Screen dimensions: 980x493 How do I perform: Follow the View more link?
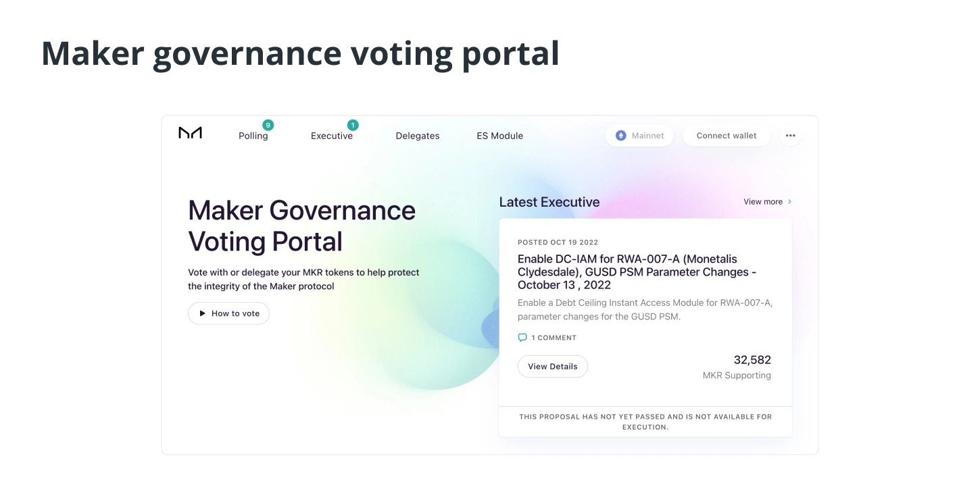(762, 202)
